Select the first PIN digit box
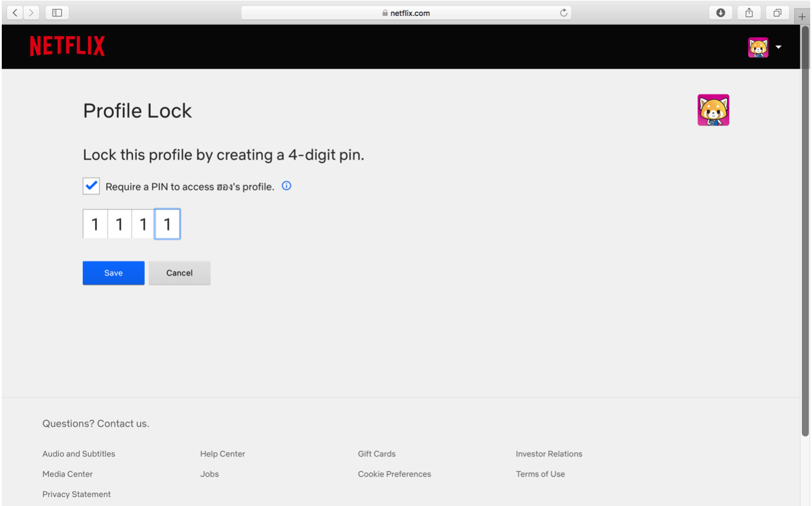Screen dimensions: 812x506 [x=95, y=225]
